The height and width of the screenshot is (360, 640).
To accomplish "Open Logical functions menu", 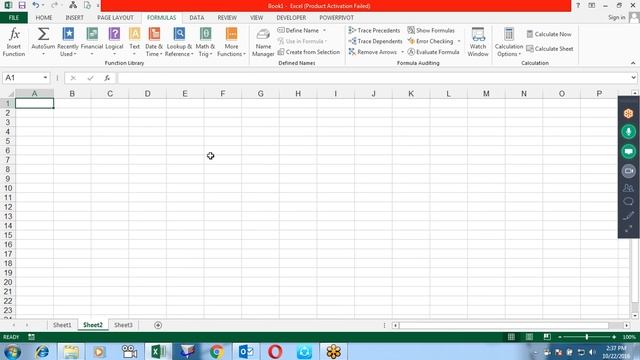I will (x=114, y=42).
